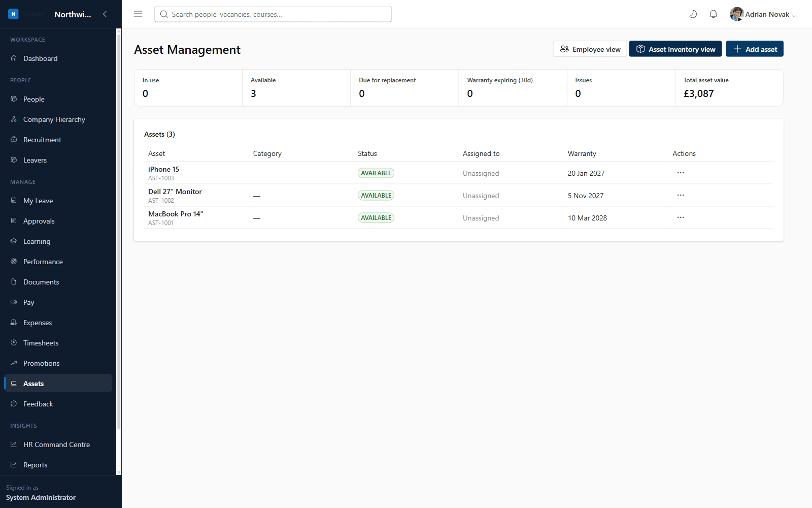The width and height of the screenshot is (812, 508).
Task: Click the people icon on Employee view
Action: point(564,49)
